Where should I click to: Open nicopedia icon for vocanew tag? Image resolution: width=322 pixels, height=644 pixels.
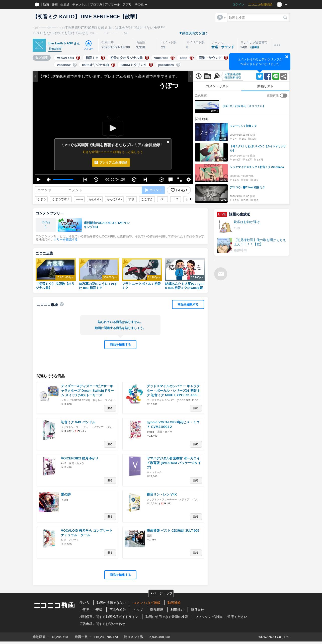[x=75, y=65]
